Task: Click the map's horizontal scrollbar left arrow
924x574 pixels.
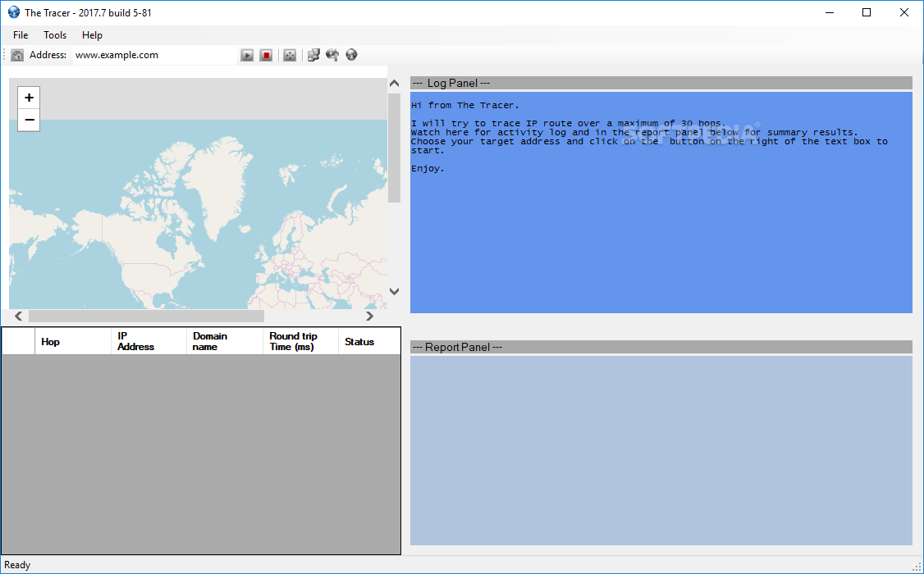Action: coord(19,317)
